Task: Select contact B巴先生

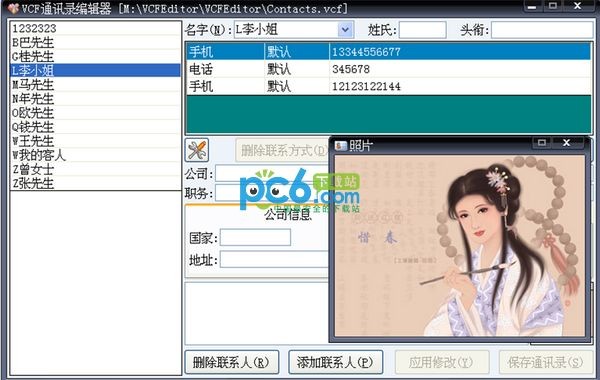Action: pyautogui.click(x=96, y=42)
